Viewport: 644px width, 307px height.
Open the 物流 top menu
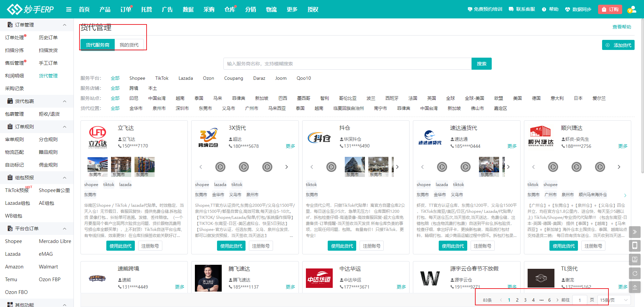271,9
